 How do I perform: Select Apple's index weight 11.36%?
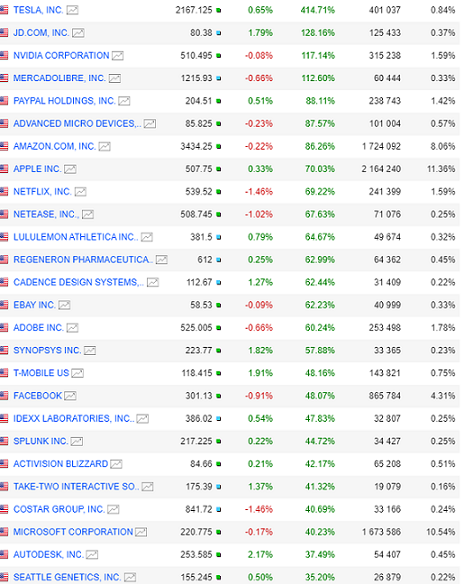pyautogui.click(x=441, y=169)
